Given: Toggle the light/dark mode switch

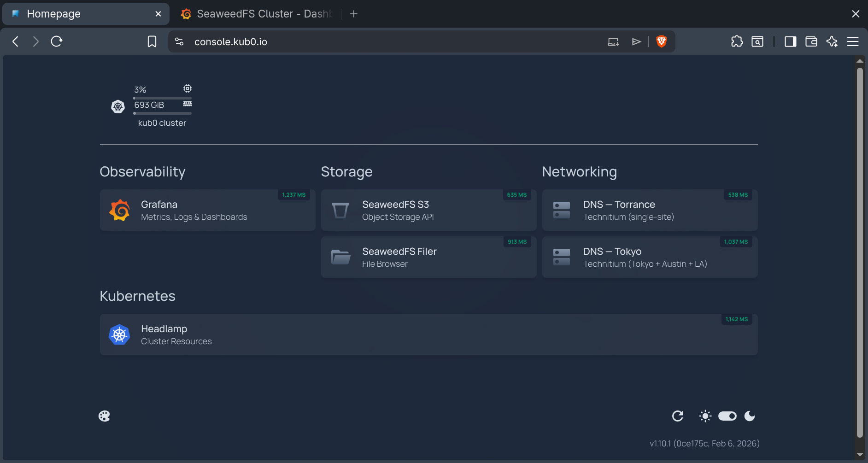Looking at the screenshot, I should 727,416.
